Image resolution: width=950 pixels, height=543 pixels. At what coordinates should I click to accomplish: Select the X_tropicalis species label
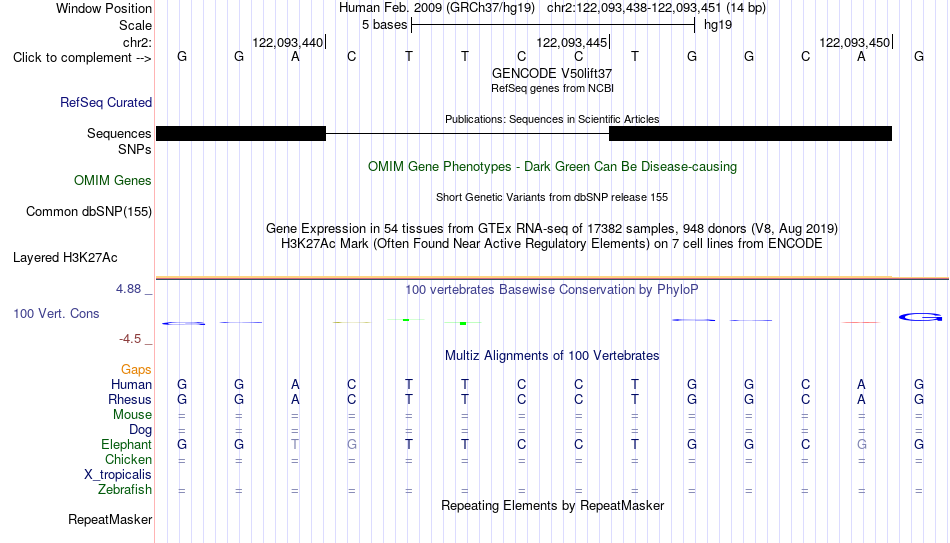click(118, 475)
